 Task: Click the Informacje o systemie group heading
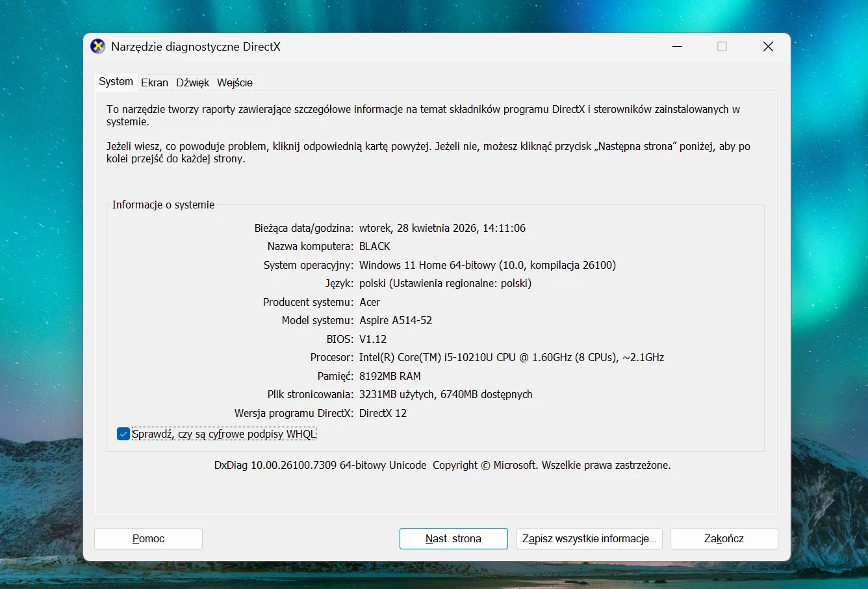(x=163, y=205)
